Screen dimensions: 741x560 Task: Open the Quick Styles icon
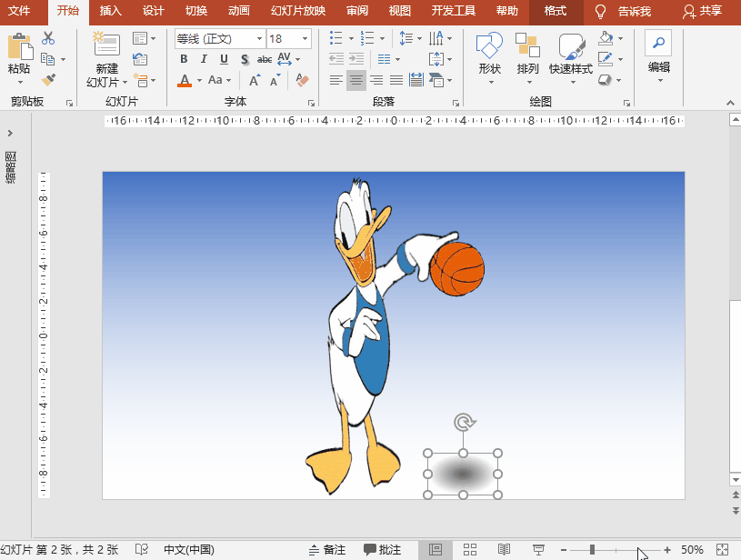pyautogui.click(x=571, y=45)
